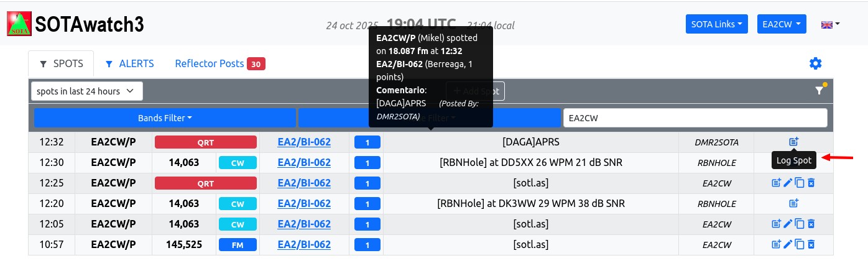Click the filter funnel icon
This screenshot has width=868, height=276.
tap(820, 91)
